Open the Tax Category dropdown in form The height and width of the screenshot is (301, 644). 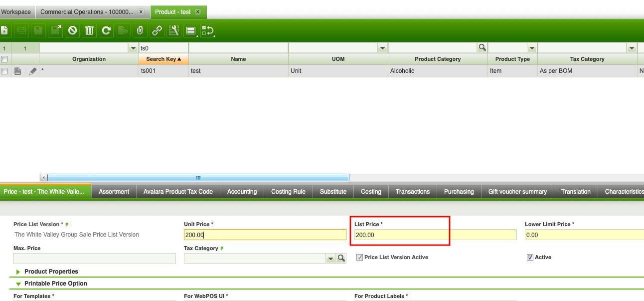click(330, 258)
